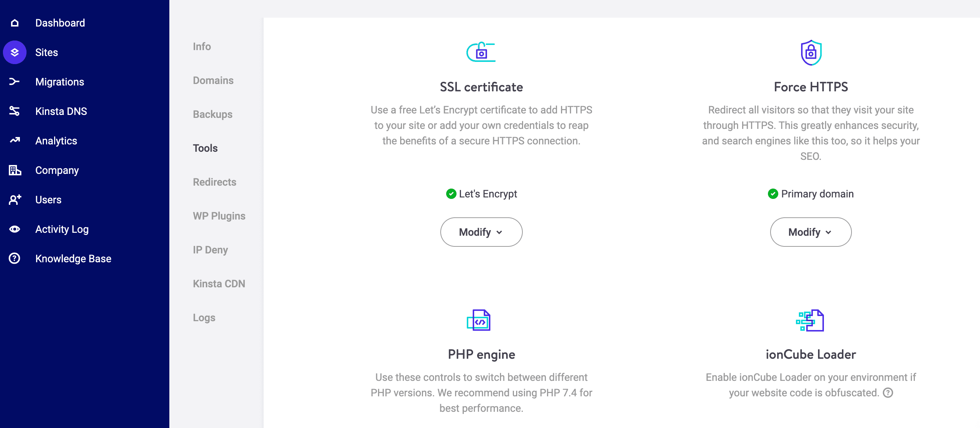Open the Backups tab

[212, 114]
